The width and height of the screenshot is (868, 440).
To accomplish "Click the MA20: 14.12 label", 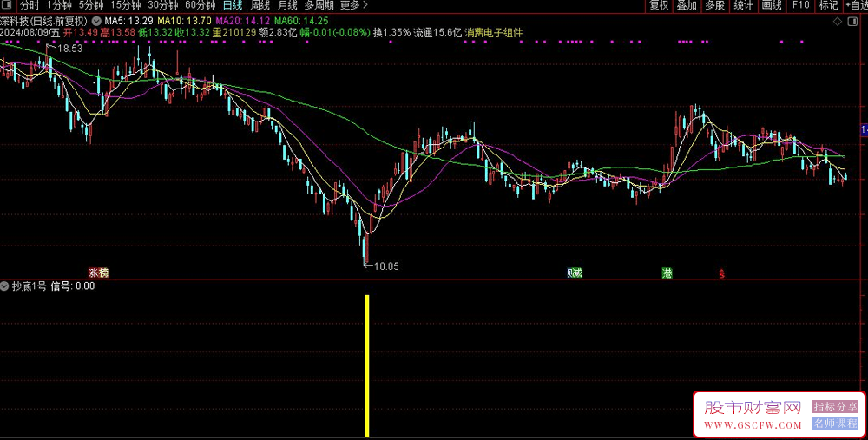I will (x=242, y=21).
